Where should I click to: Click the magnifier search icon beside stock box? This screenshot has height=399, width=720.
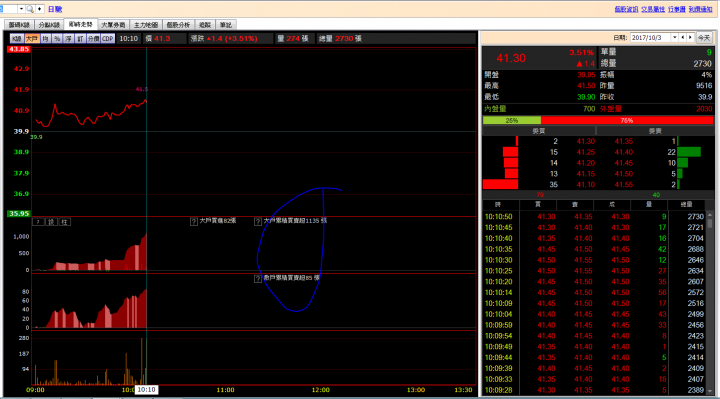click(x=30, y=9)
